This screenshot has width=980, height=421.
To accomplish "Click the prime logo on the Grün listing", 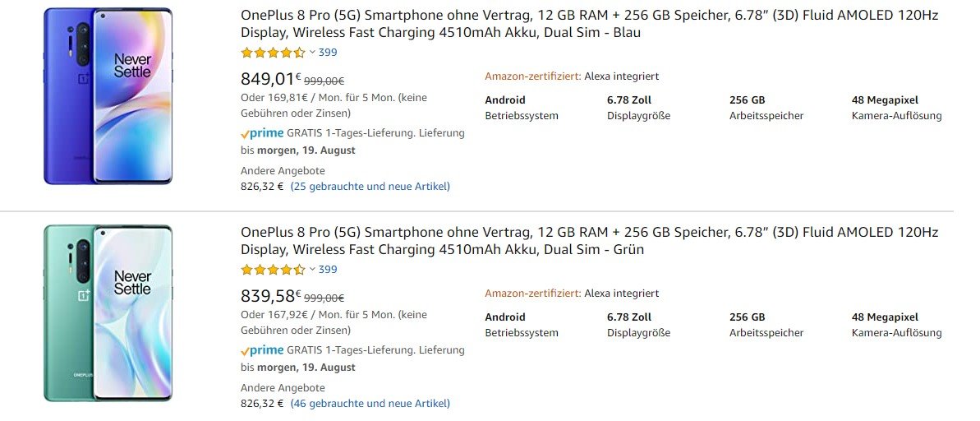I will point(262,350).
